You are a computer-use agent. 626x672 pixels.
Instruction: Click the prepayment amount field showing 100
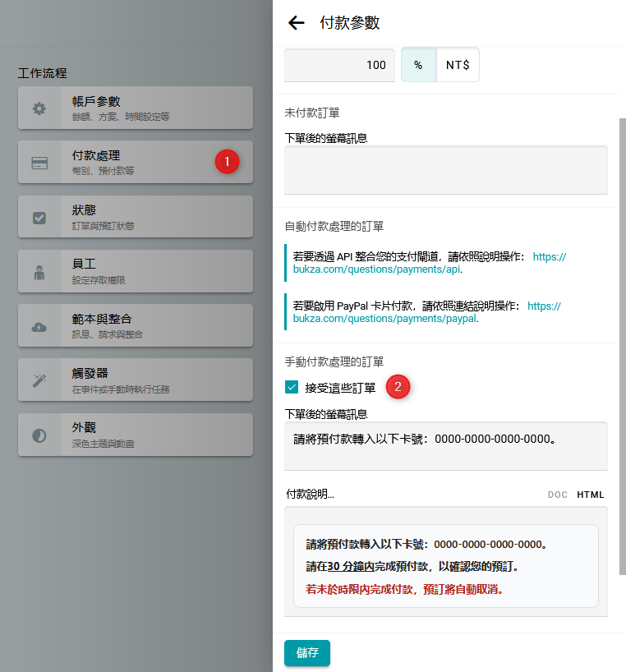coord(339,65)
